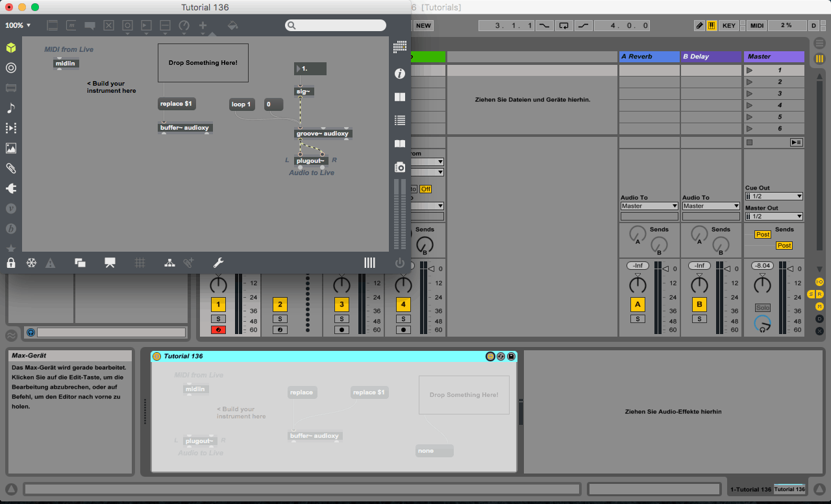Click the paperclip snippets icon in sidebar
831x504 pixels.
(11, 169)
